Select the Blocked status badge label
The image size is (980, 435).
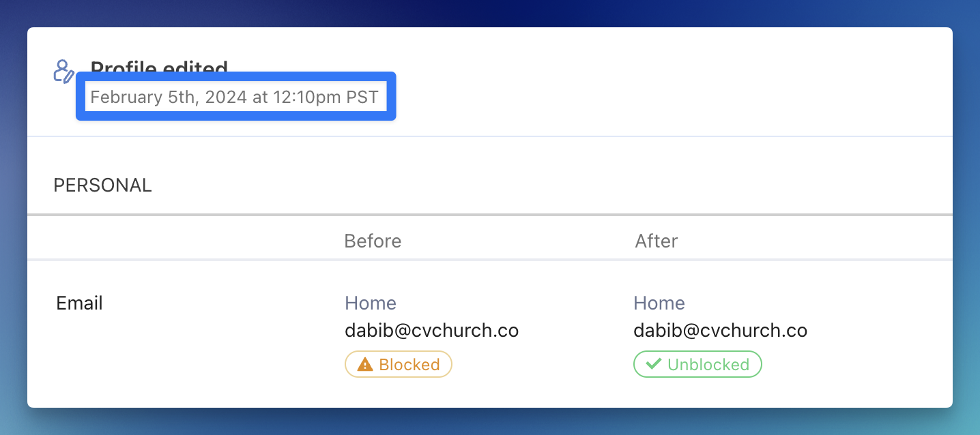(409, 365)
